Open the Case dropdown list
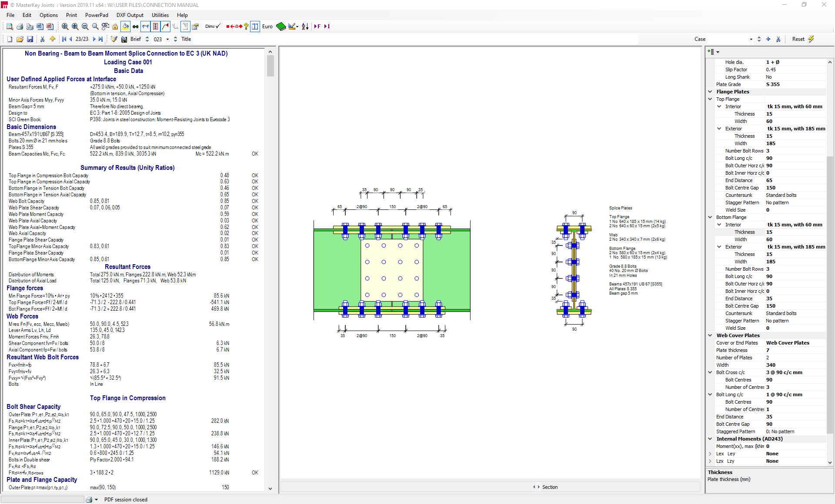This screenshot has width=835, height=504. [751, 39]
